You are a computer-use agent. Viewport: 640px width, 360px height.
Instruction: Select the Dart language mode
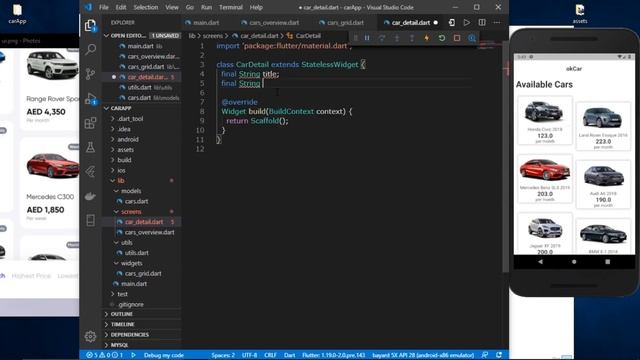pyautogui.click(x=289, y=355)
